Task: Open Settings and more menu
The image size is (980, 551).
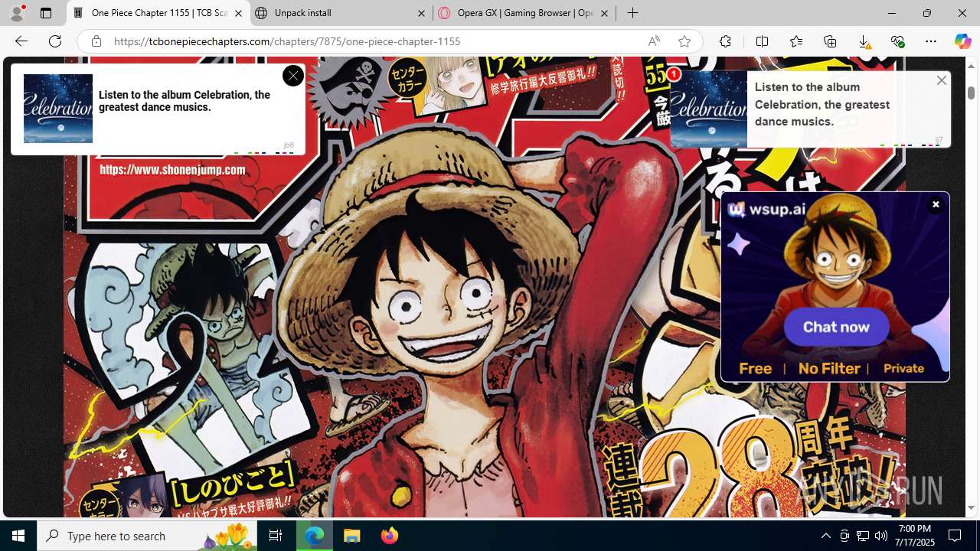Action: click(x=931, y=41)
